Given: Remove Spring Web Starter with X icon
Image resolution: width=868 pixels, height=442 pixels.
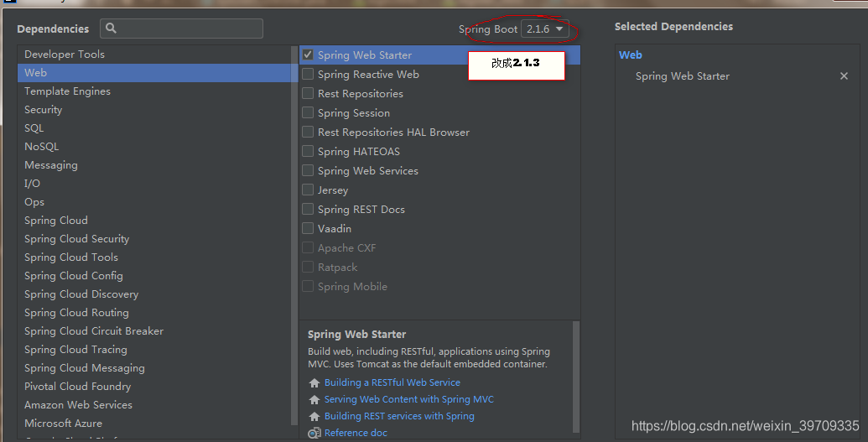Looking at the screenshot, I should click(844, 75).
